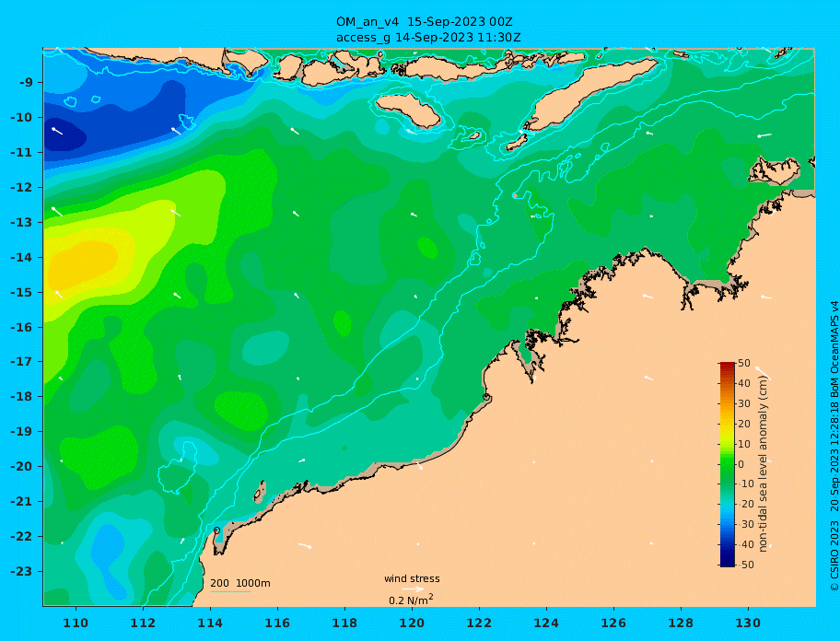840x641 pixels.
Task: Click the 30 tick label on color bar
Action: click(x=743, y=403)
